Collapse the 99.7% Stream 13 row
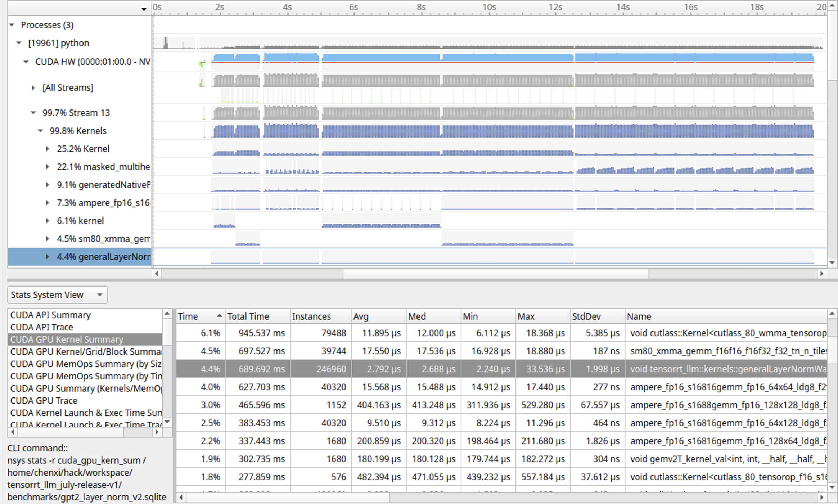Viewport: 838px width, 504px height. click(x=33, y=113)
